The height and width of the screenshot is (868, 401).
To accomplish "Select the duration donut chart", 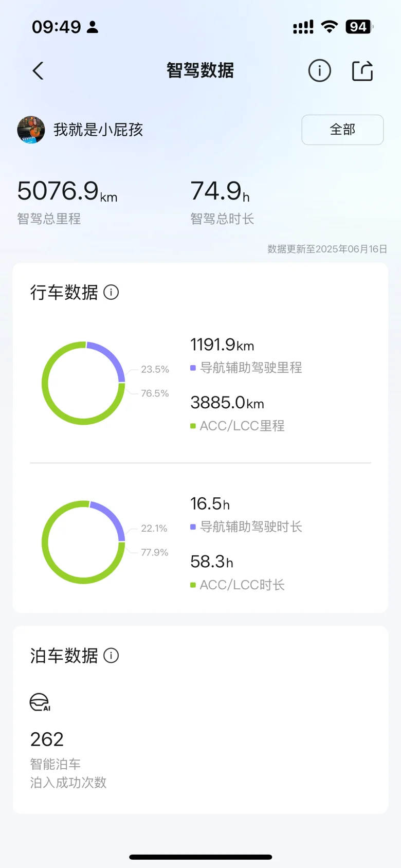I will click(x=83, y=542).
